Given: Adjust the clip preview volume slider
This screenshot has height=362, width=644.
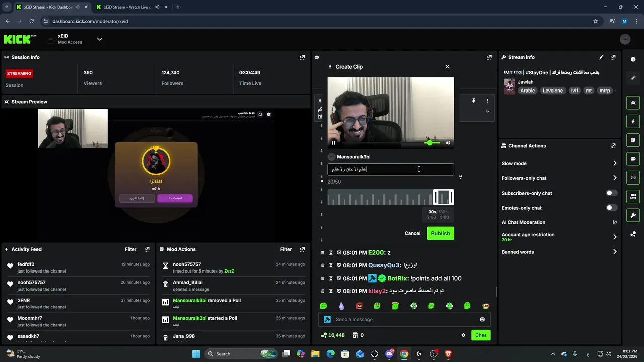Looking at the screenshot, I should click(432, 143).
